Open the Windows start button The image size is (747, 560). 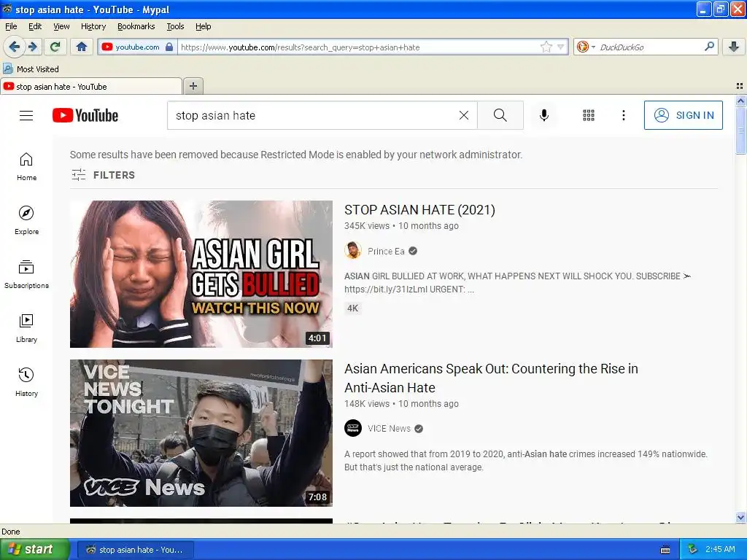(x=34, y=549)
